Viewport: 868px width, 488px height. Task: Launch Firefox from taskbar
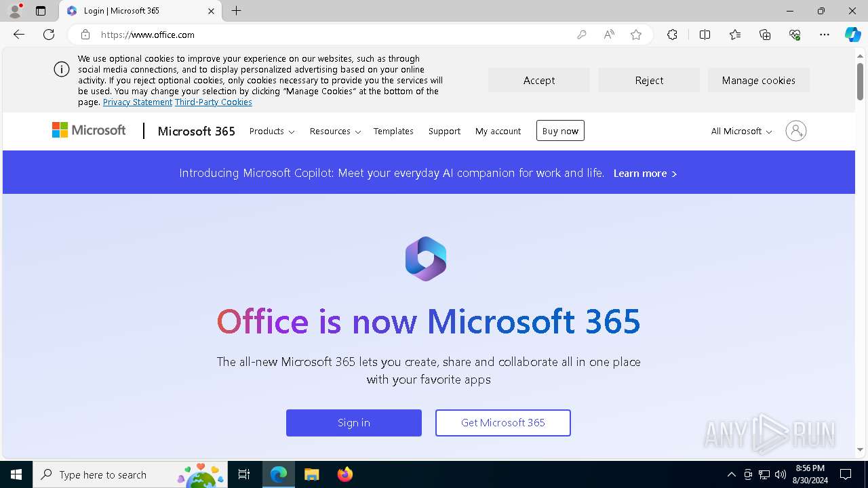(x=344, y=474)
